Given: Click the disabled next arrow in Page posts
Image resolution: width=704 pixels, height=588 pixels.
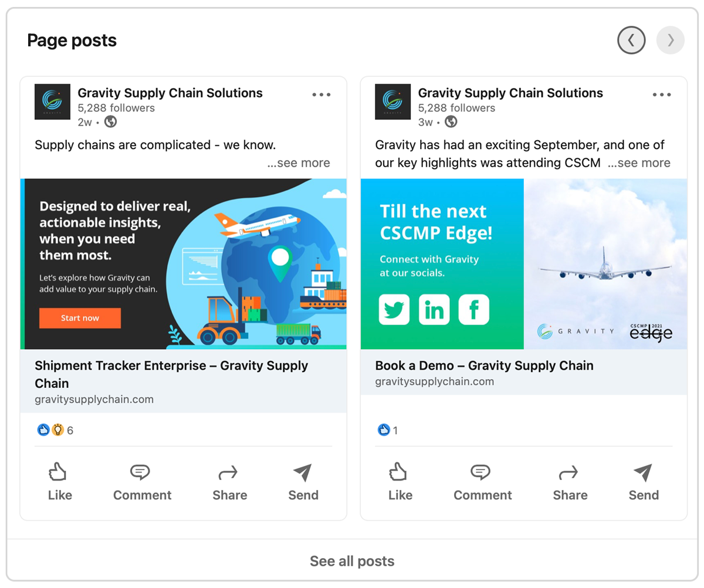Looking at the screenshot, I should tap(671, 40).
